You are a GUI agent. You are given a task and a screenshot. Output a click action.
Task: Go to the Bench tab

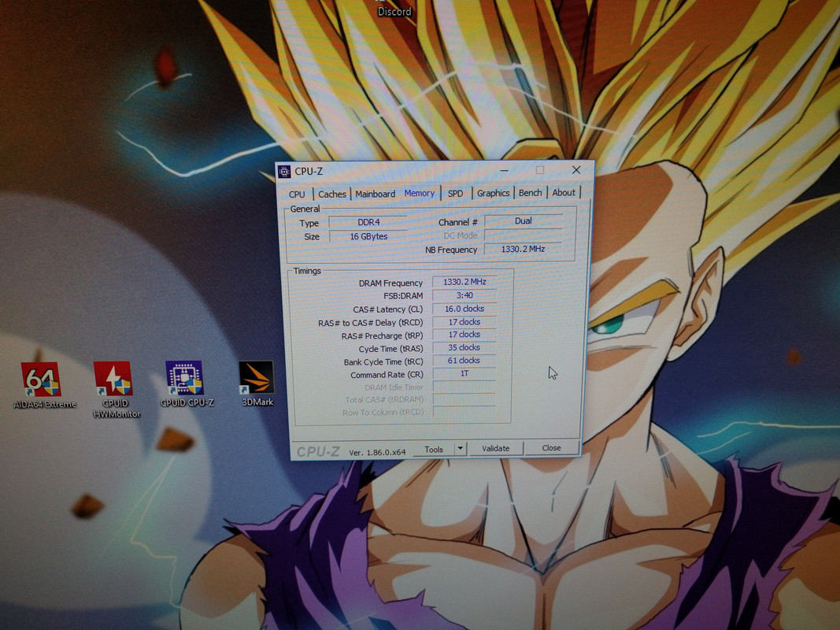[x=531, y=192]
